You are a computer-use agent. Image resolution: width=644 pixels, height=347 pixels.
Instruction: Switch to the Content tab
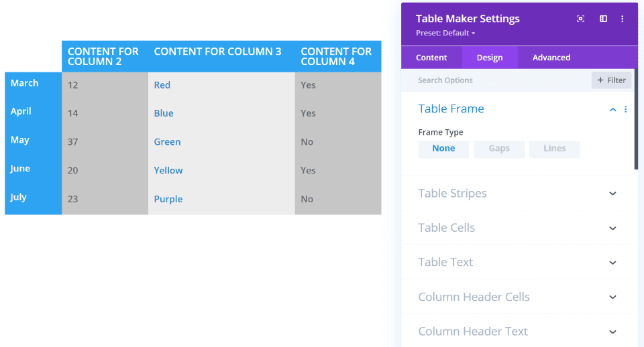click(x=431, y=58)
